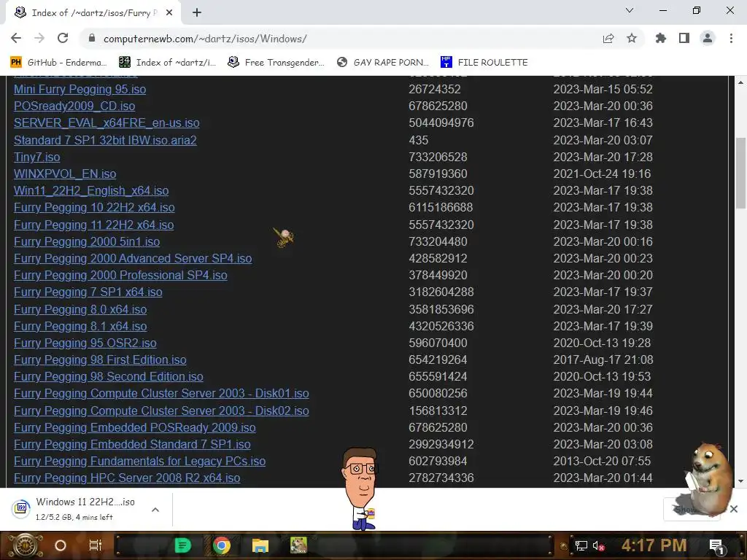This screenshot has width=747, height=560.
Task: Select file size 435
Action: coord(418,140)
